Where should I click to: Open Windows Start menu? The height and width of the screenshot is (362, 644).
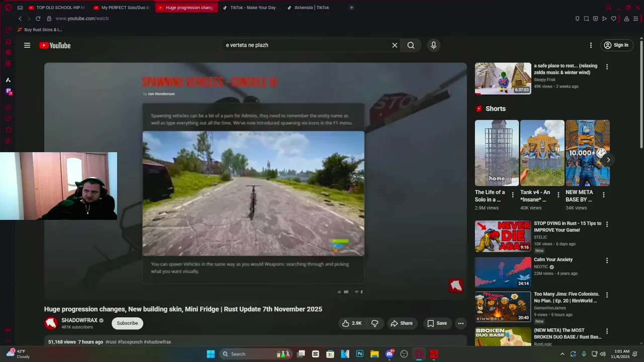(211, 354)
